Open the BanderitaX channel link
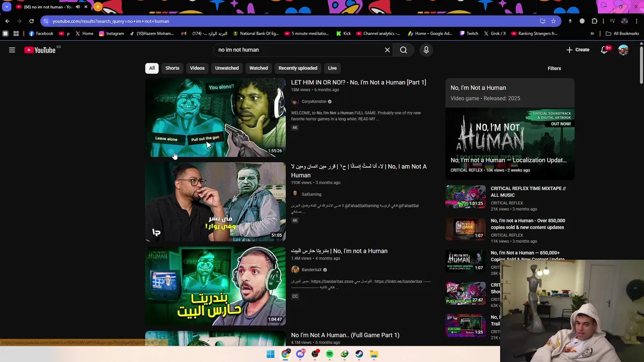Screen dimensions: 644x362 pos(311,270)
